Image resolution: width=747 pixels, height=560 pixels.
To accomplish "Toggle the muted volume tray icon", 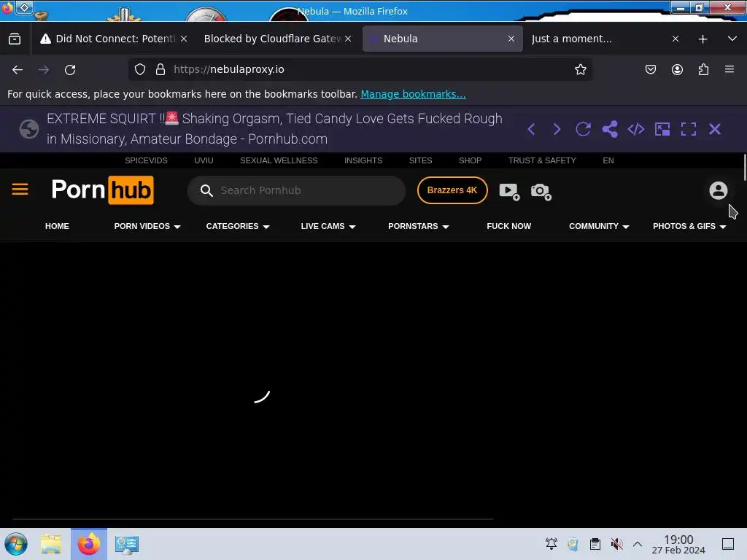I will (x=616, y=544).
